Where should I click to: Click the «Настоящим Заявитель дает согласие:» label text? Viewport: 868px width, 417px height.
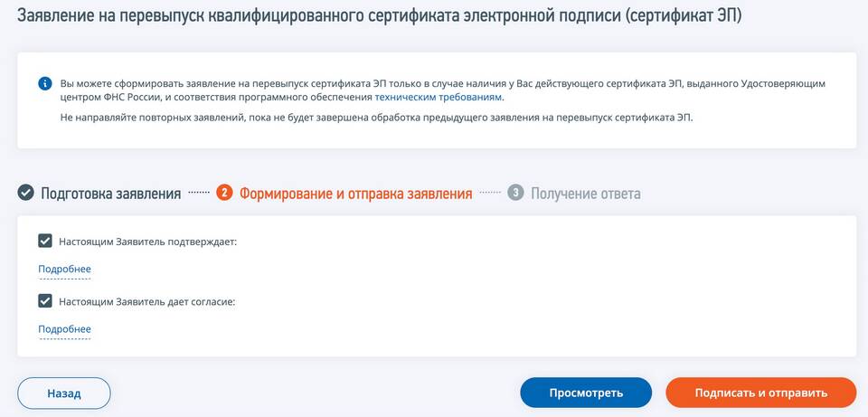click(x=146, y=301)
